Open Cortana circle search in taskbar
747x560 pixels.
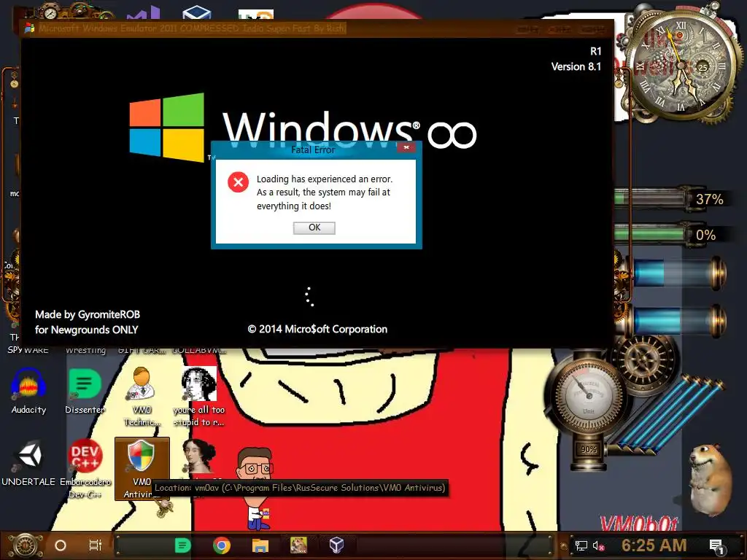(x=61, y=545)
